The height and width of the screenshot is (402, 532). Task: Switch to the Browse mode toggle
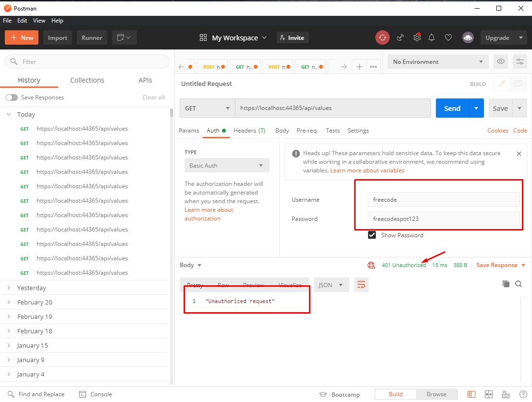coord(436,394)
